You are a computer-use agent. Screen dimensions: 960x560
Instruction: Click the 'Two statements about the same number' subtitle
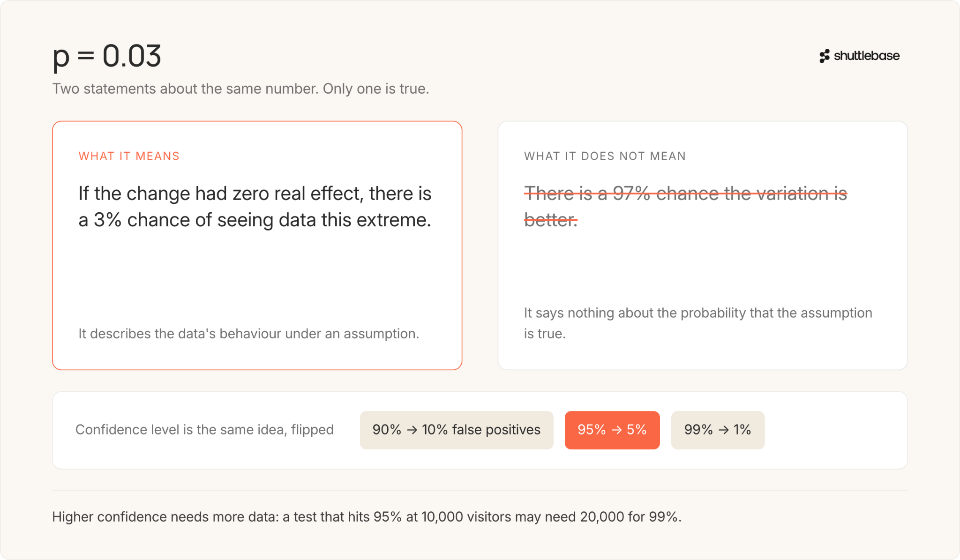(x=240, y=89)
